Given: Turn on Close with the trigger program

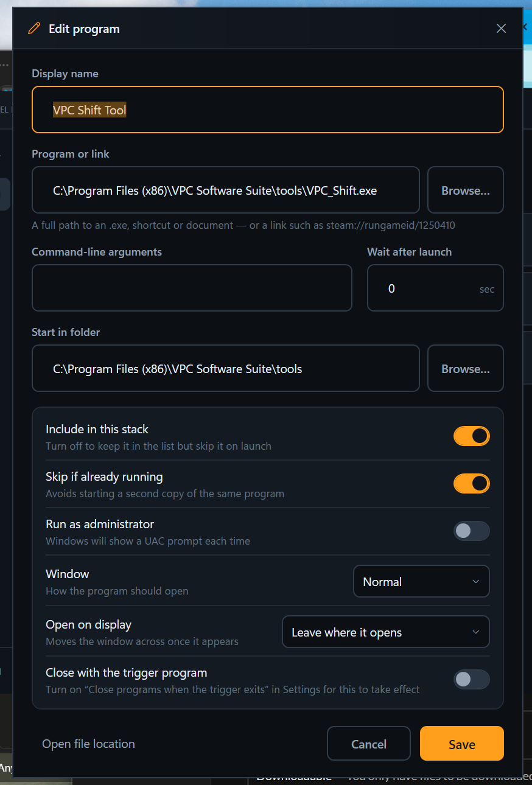Looking at the screenshot, I should pyautogui.click(x=472, y=679).
